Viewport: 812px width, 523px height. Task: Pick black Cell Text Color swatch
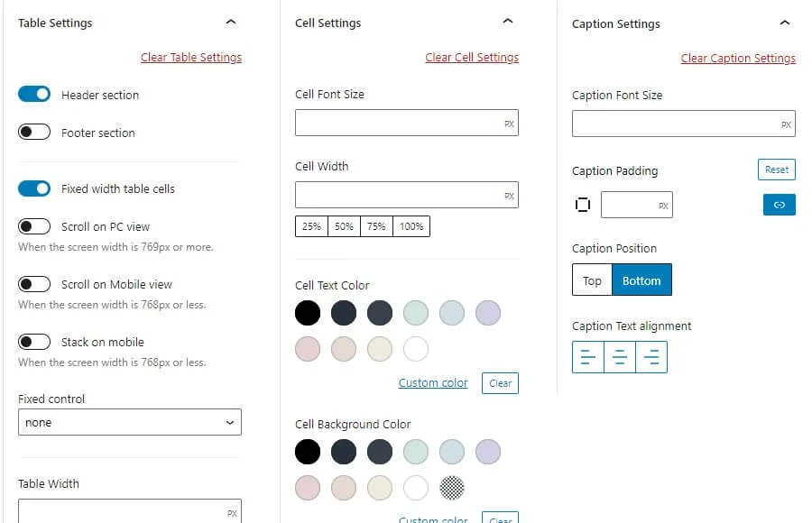coord(308,313)
